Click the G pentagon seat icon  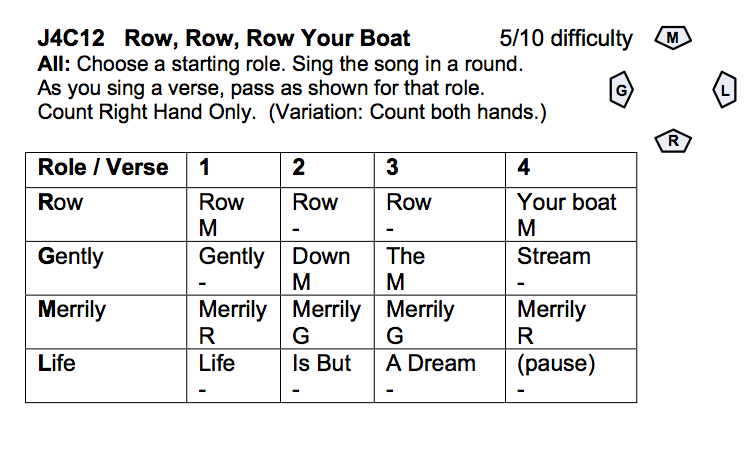click(621, 89)
